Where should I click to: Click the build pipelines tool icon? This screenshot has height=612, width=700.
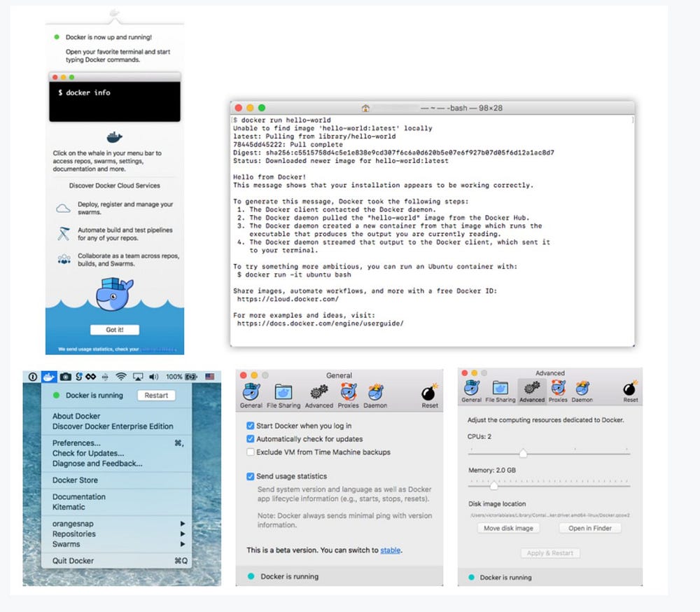64,234
